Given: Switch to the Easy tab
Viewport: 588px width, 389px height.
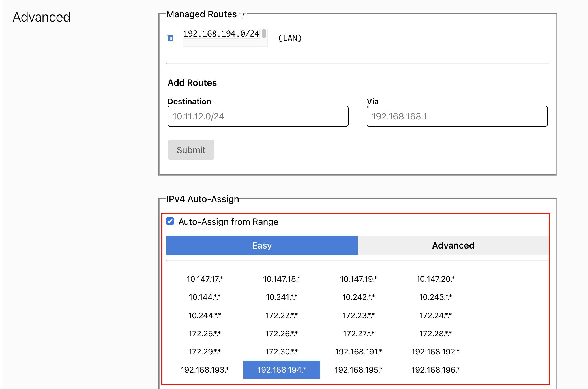Looking at the screenshot, I should pos(262,245).
